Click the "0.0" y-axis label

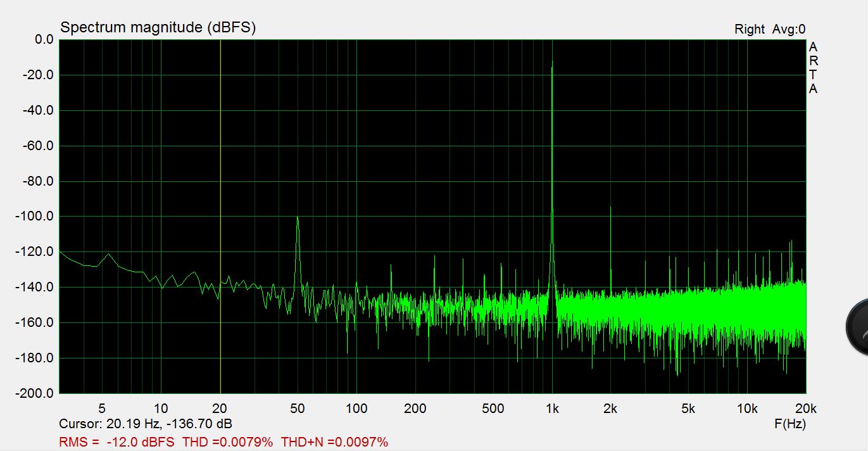(44, 39)
